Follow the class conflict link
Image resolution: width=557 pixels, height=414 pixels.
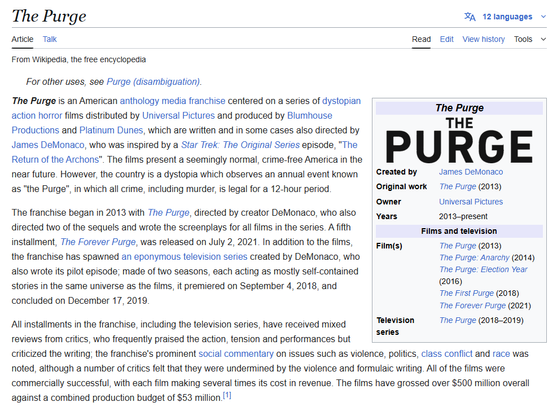click(x=447, y=354)
